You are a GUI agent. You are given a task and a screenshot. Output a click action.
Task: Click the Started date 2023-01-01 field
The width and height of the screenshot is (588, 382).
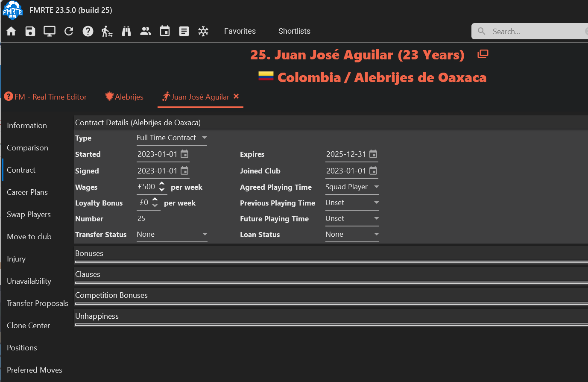pos(157,154)
